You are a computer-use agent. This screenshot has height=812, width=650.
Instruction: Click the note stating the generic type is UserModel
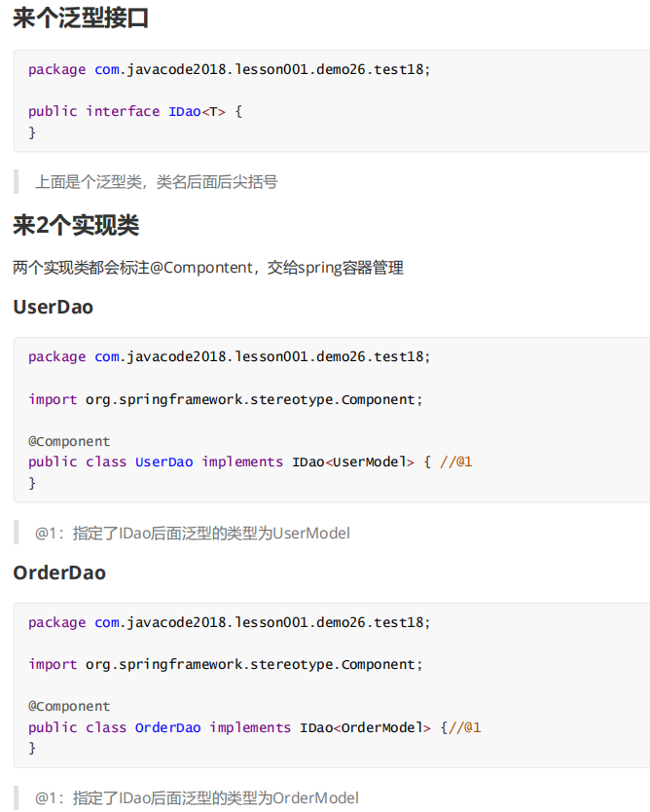click(x=193, y=533)
